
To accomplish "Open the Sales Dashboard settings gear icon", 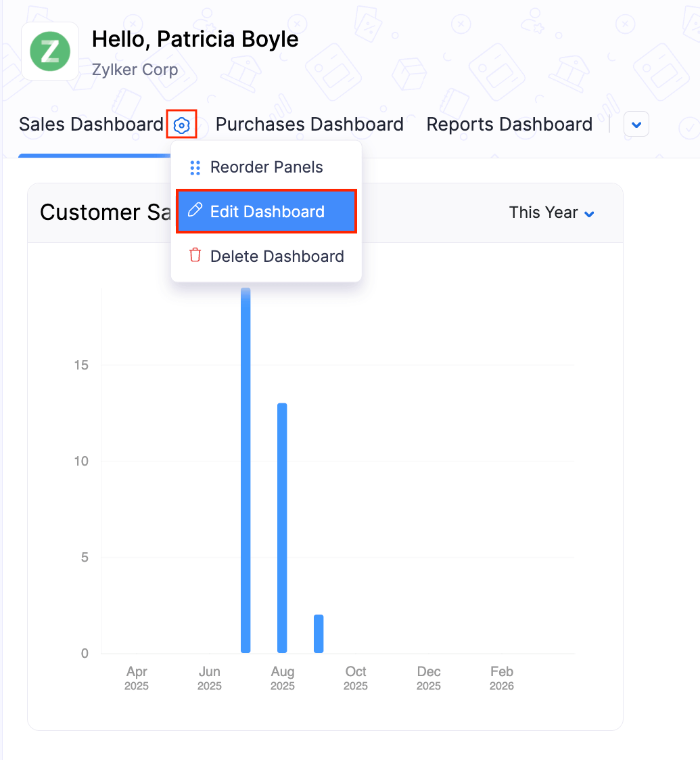I will point(181,124).
